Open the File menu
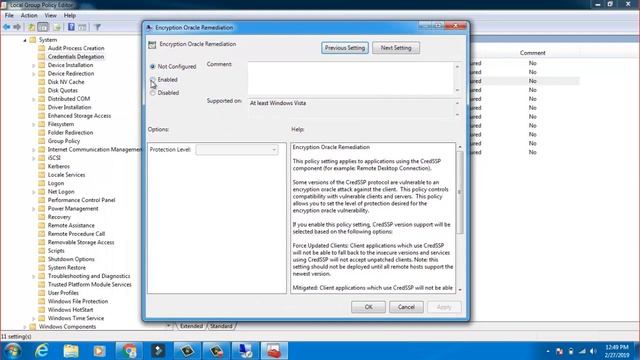 tap(9, 16)
